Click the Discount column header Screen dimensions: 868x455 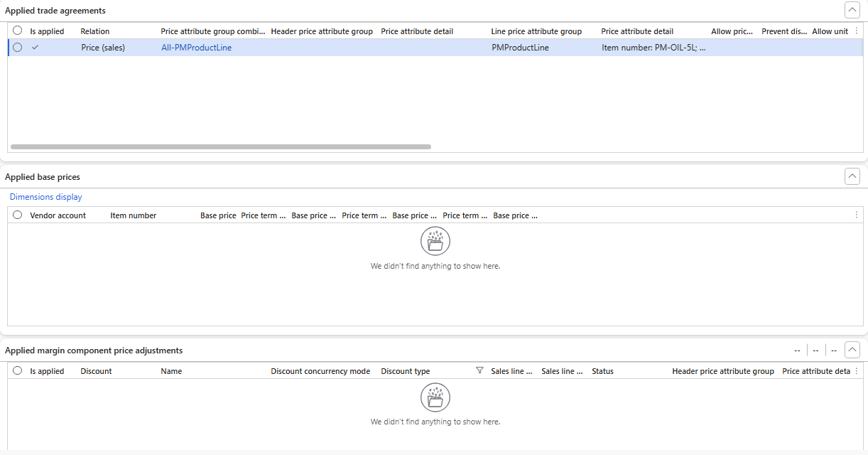point(96,371)
